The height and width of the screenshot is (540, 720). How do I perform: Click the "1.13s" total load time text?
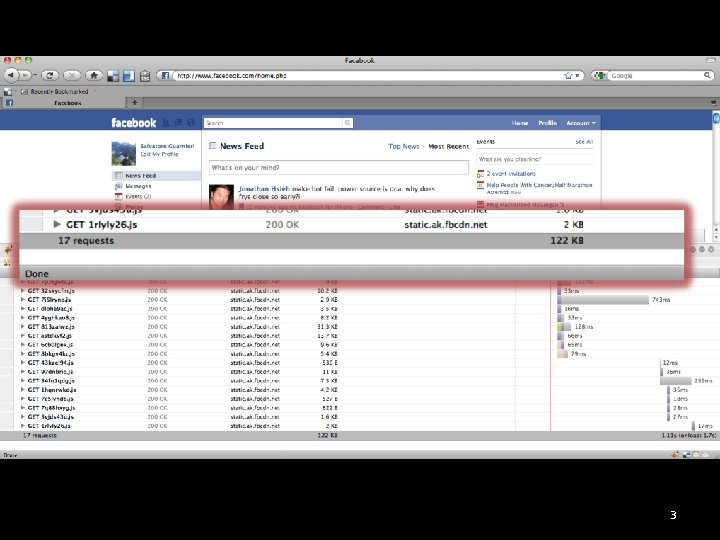point(669,435)
